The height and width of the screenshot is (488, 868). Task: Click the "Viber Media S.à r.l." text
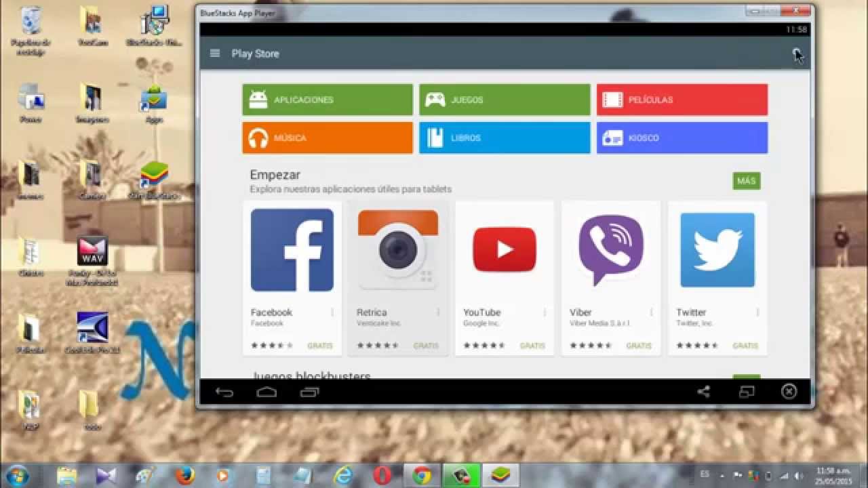pyautogui.click(x=599, y=324)
